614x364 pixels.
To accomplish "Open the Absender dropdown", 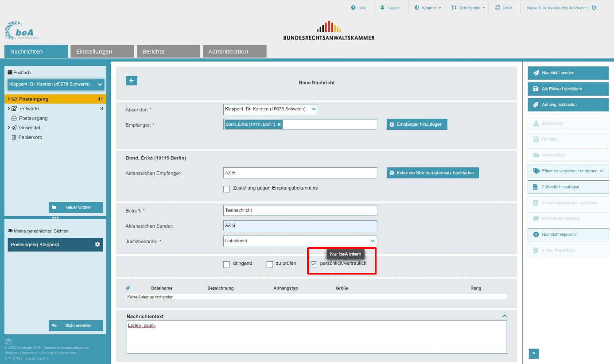I will 270,109.
